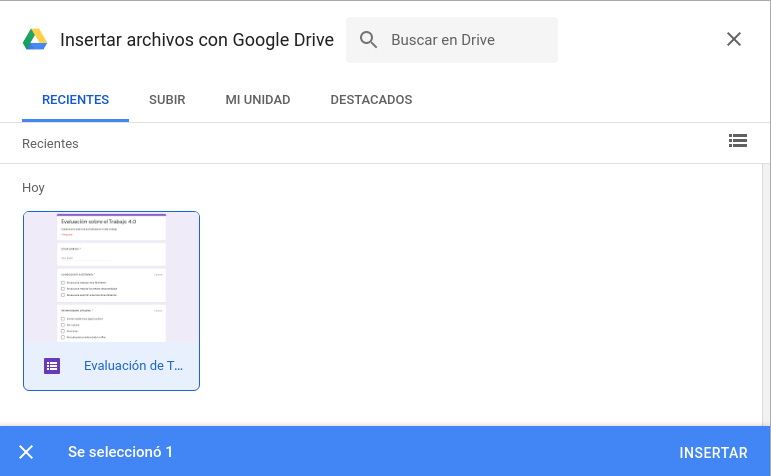Switch to the SUBIR tab

pos(167,100)
